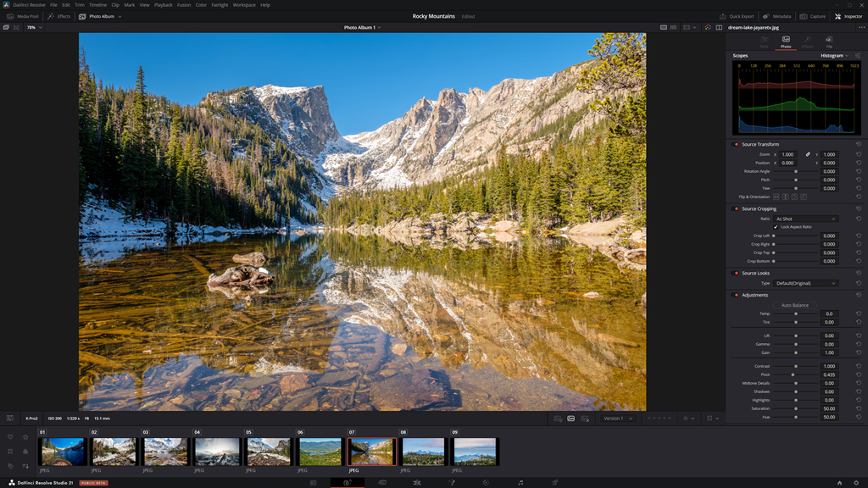Image resolution: width=868 pixels, height=488 pixels.
Task: Open the Fusion menu
Action: click(x=184, y=5)
